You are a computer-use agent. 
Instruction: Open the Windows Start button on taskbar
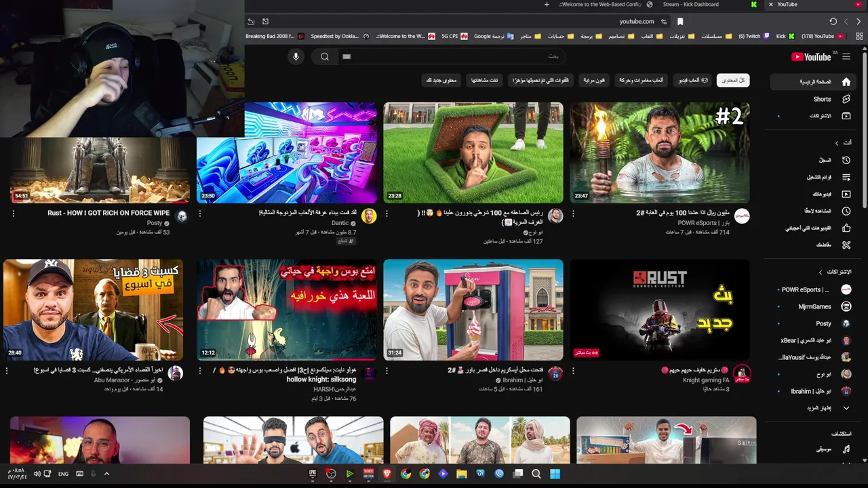tap(555, 474)
